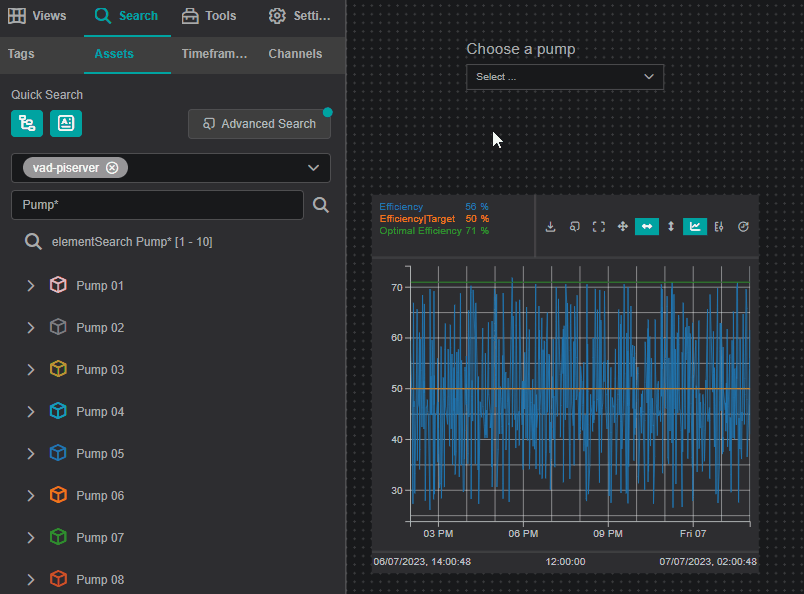Click the Pump 02 gray cube icon

[58, 327]
